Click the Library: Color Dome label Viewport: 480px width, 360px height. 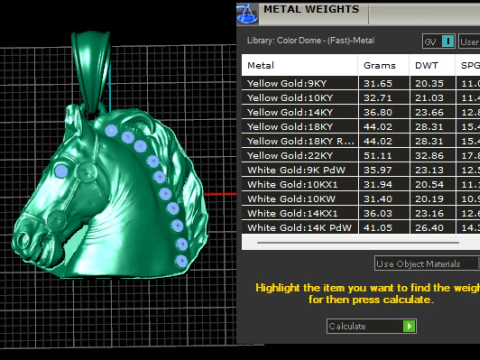pos(311,41)
